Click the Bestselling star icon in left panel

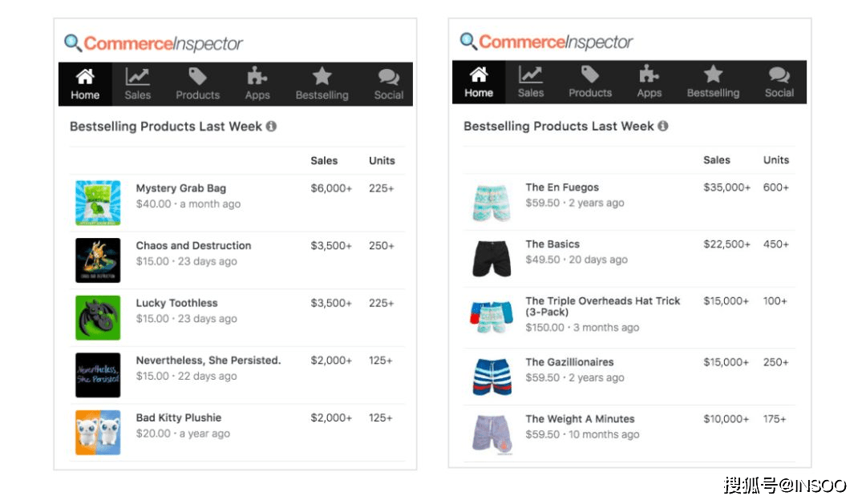pos(322,77)
